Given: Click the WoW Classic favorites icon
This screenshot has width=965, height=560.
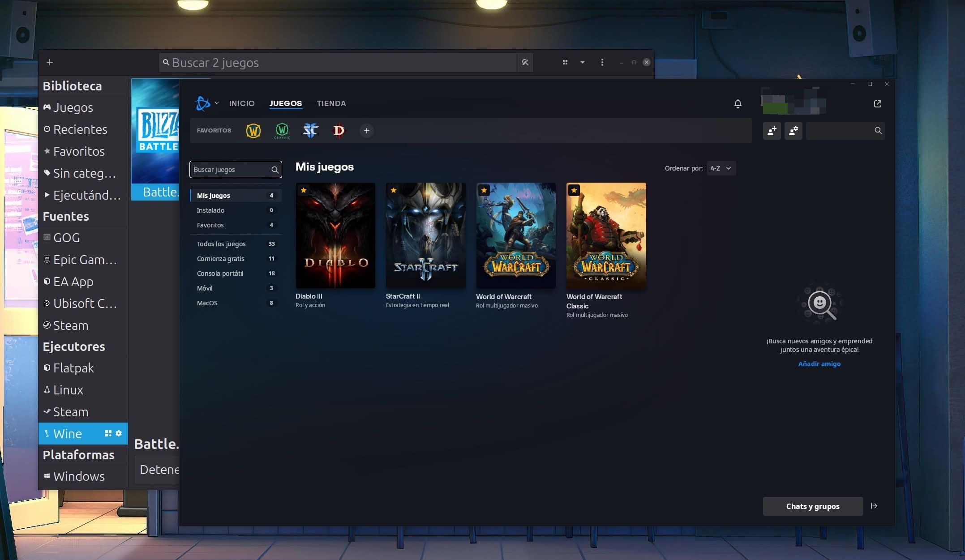Looking at the screenshot, I should coord(282,131).
